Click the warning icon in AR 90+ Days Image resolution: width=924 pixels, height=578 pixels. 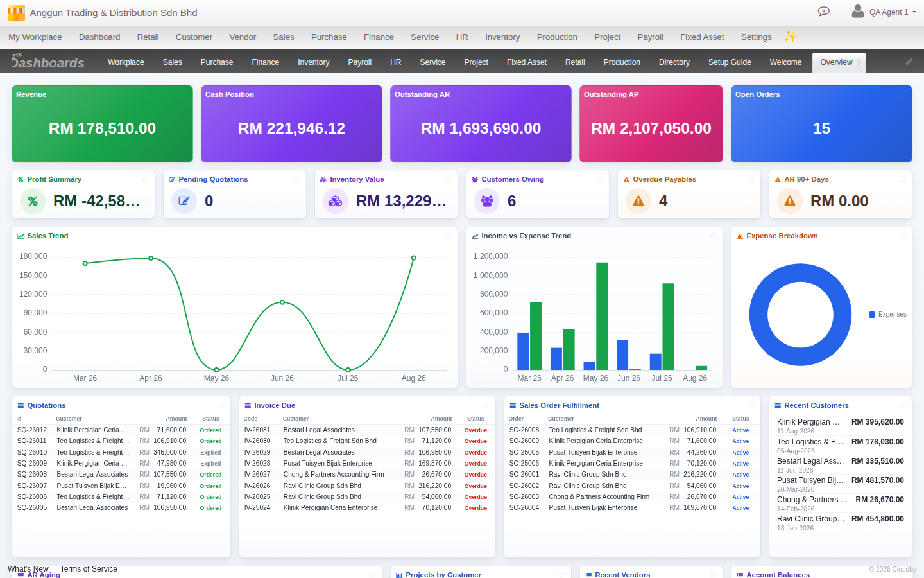(790, 201)
